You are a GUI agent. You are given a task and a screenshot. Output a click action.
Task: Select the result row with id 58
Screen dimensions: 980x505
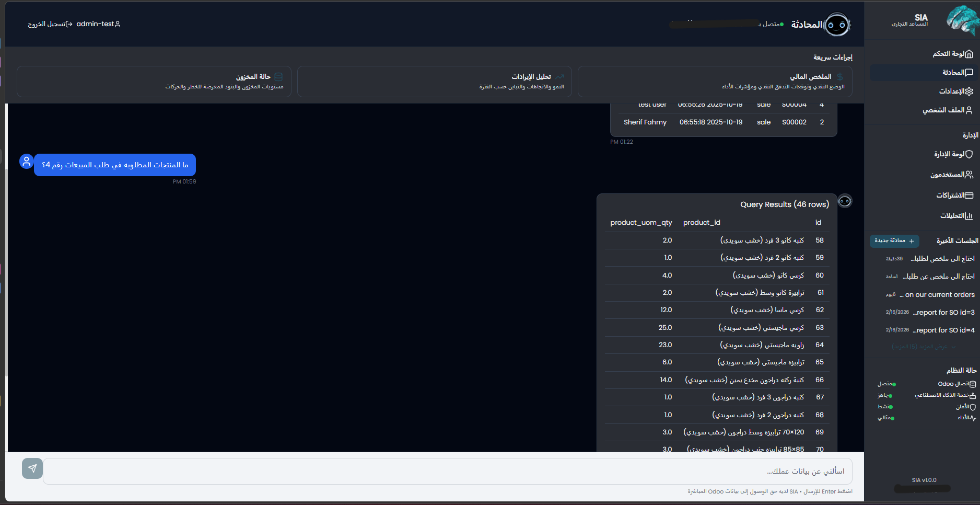tap(717, 240)
